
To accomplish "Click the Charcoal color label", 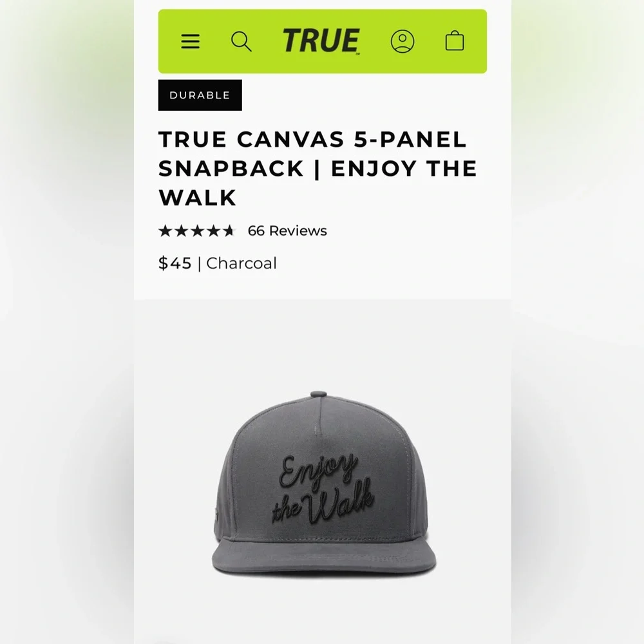I will pyautogui.click(x=241, y=263).
